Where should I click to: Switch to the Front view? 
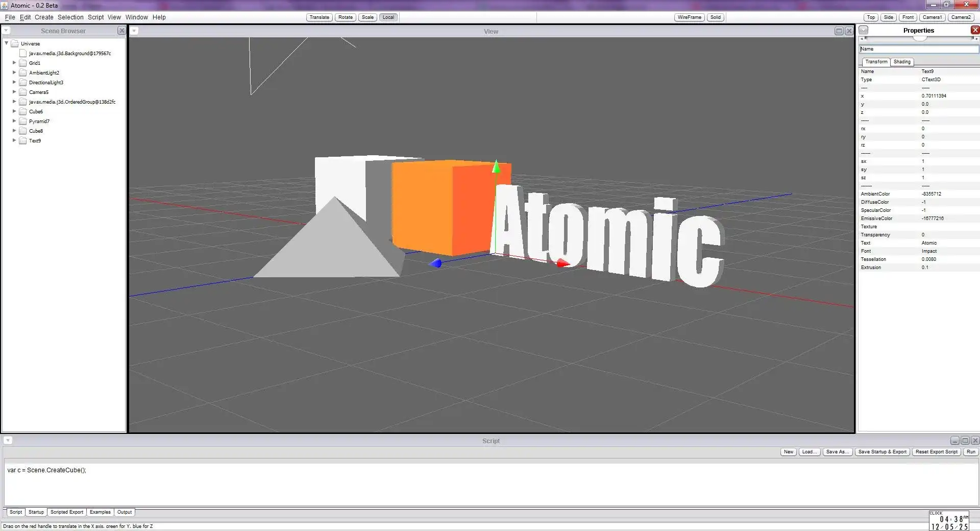pyautogui.click(x=908, y=17)
